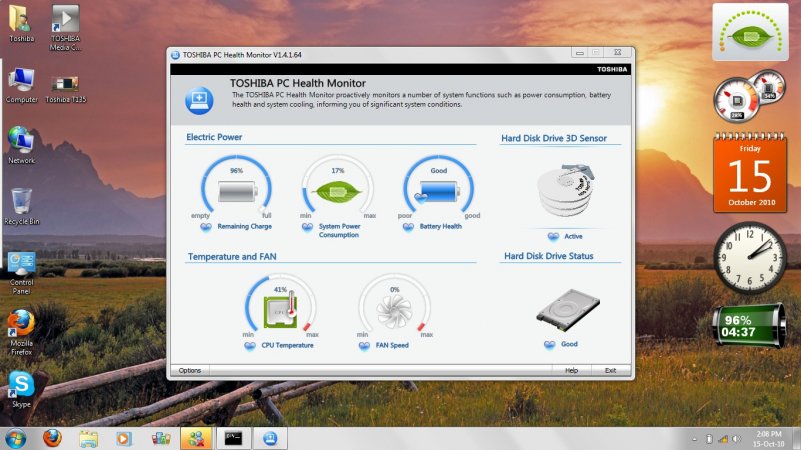This screenshot has width=801, height=450.
Task: Click the Temperature and FAN section heading
Action: click(x=232, y=256)
